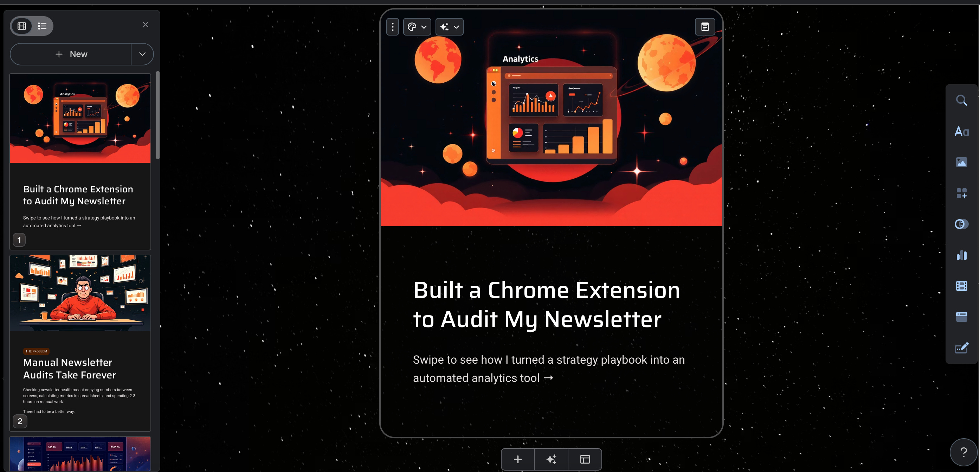Switch to filmstrip thumbnail view
The width and height of the screenshot is (980, 472).
[22, 26]
